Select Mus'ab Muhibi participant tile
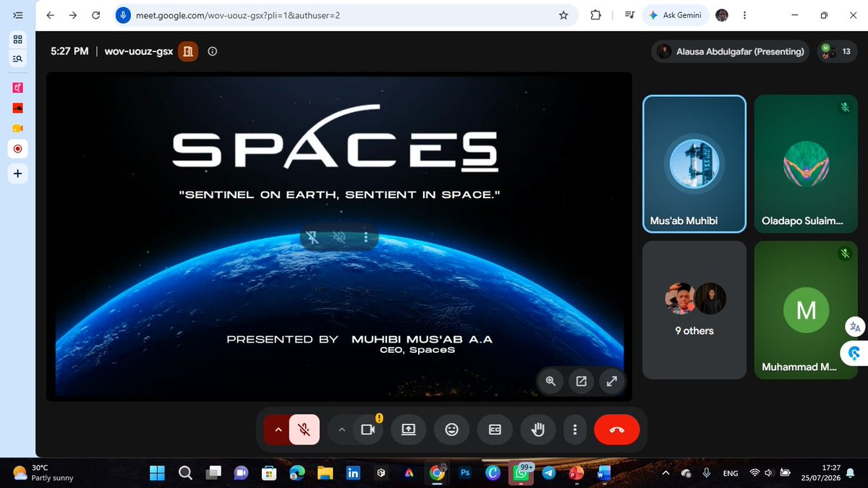Screen dimensions: 868x488 click(x=694, y=164)
